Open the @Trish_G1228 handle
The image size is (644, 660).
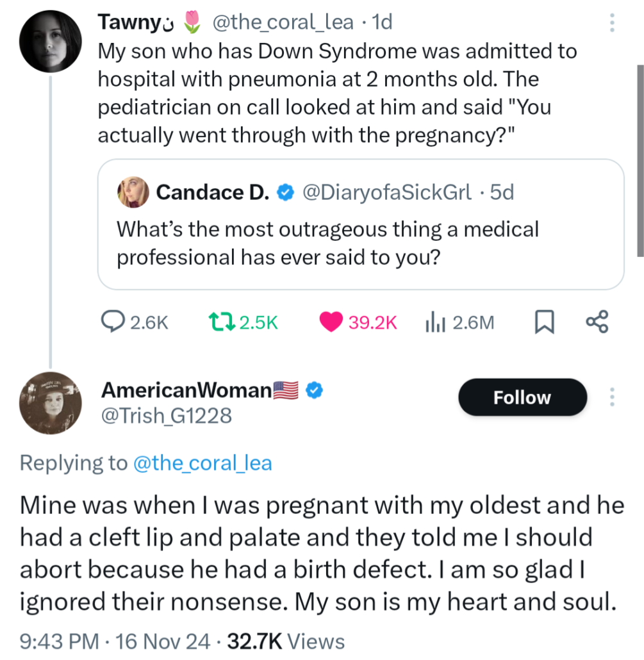(166, 417)
